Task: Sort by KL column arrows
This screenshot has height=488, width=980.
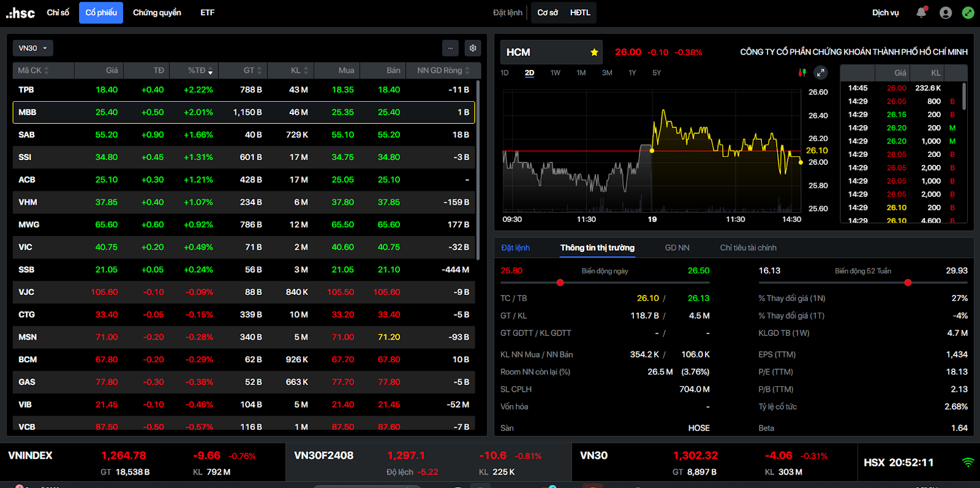Action: [306, 71]
